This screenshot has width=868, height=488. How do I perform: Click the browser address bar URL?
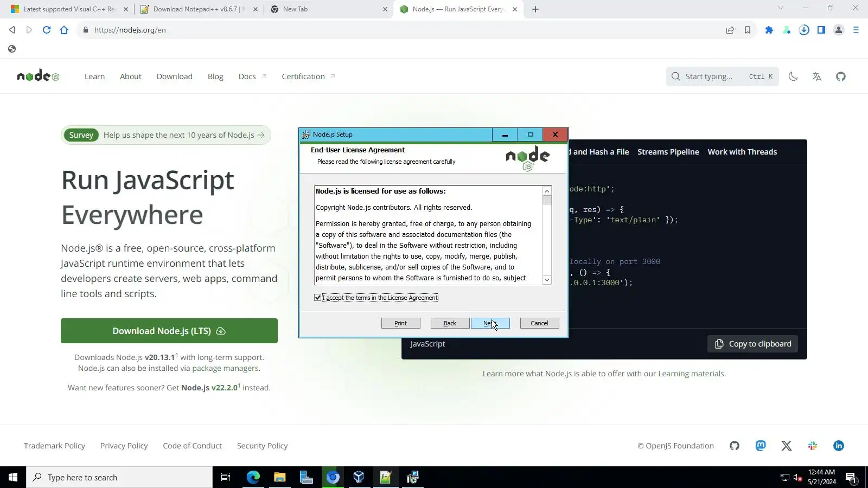tap(130, 30)
